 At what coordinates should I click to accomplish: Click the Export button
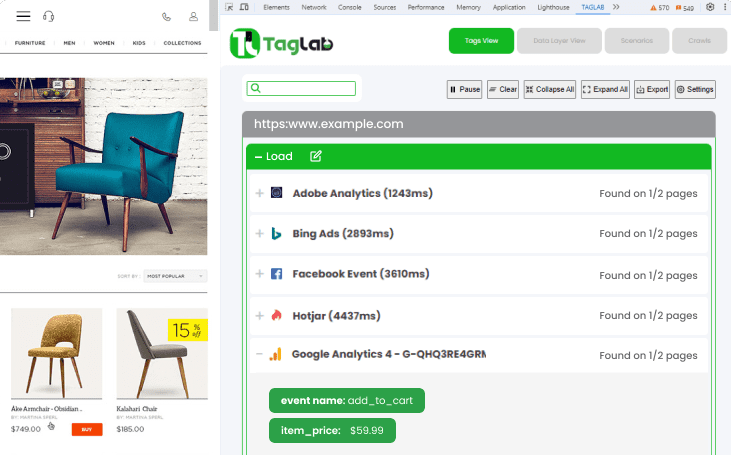652,89
